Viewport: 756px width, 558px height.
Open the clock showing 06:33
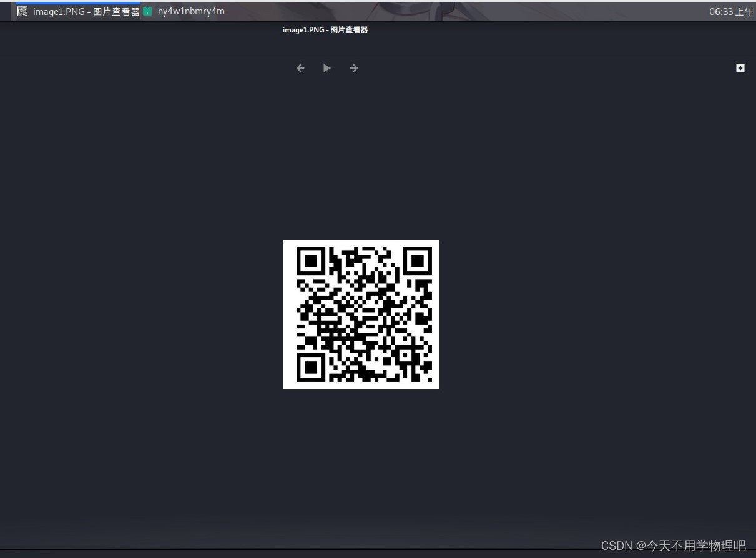coord(731,11)
